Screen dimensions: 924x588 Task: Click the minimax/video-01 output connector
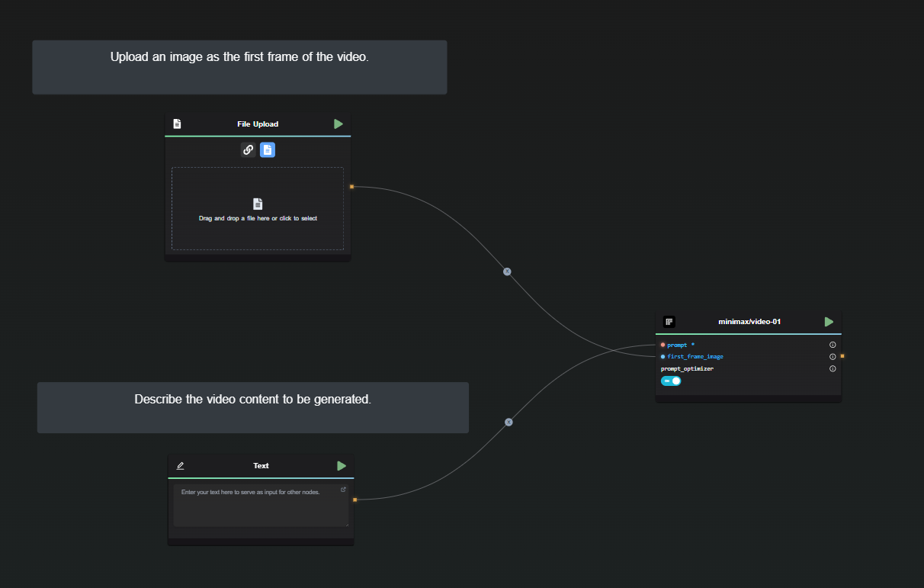pyautogui.click(x=842, y=356)
